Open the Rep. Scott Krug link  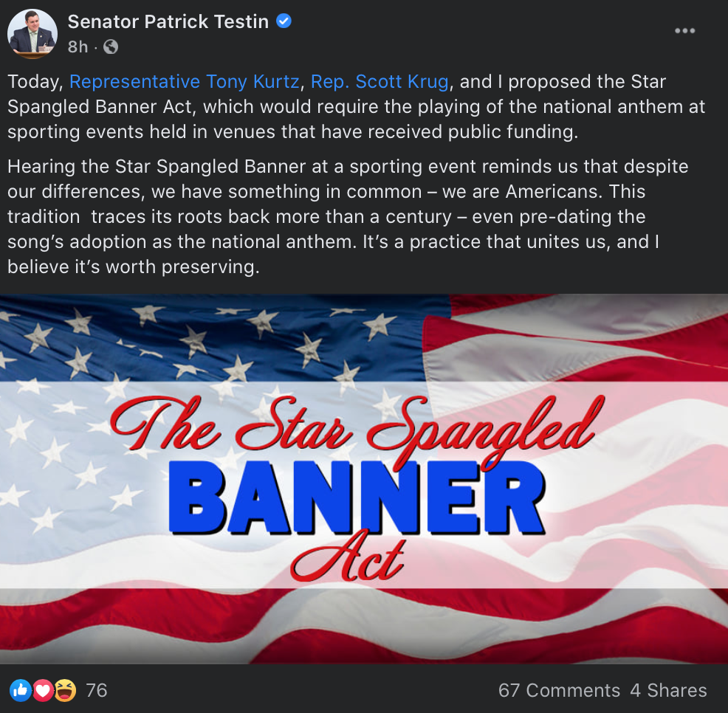[380, 82]
